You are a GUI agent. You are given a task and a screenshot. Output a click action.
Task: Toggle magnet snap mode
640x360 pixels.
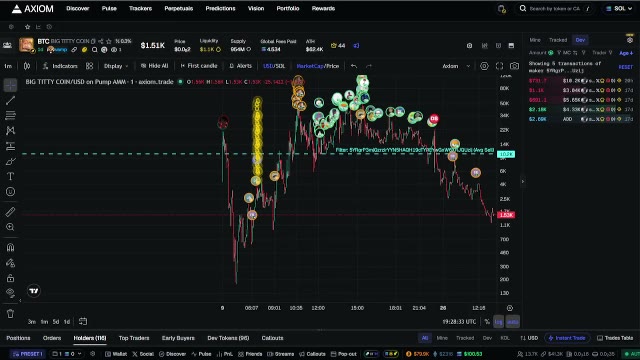pos(10,247)
